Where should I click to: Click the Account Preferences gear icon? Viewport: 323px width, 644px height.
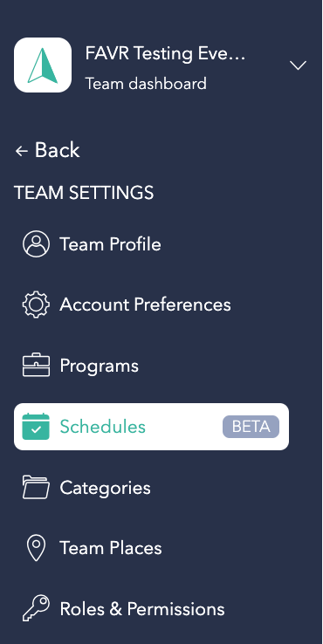click(x=36, y=305)
